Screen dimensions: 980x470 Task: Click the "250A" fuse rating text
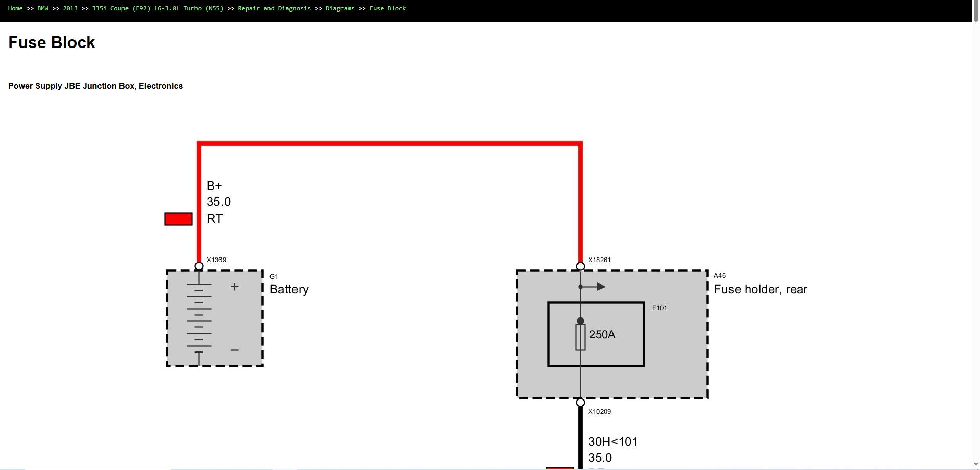point(602,335)
